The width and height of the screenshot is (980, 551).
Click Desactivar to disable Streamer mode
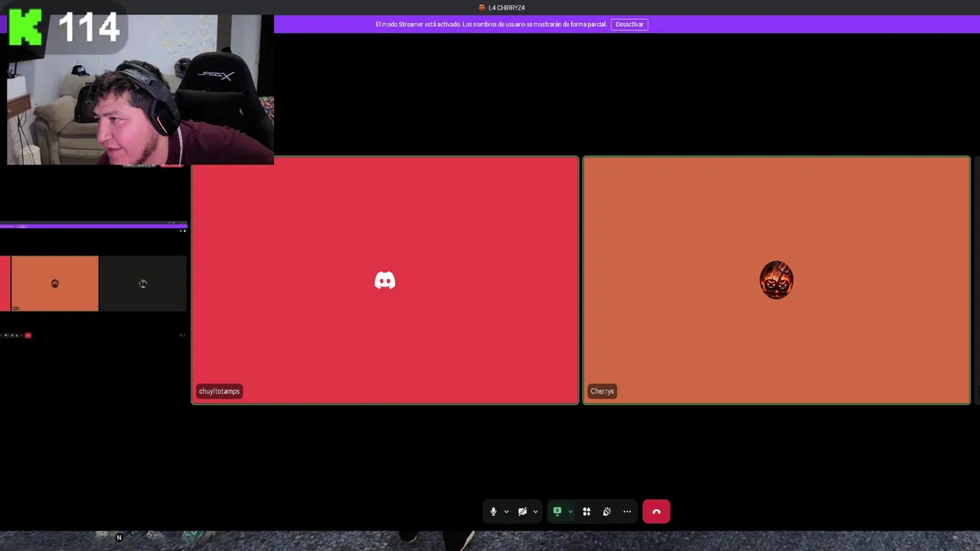[x=629, y=24]
